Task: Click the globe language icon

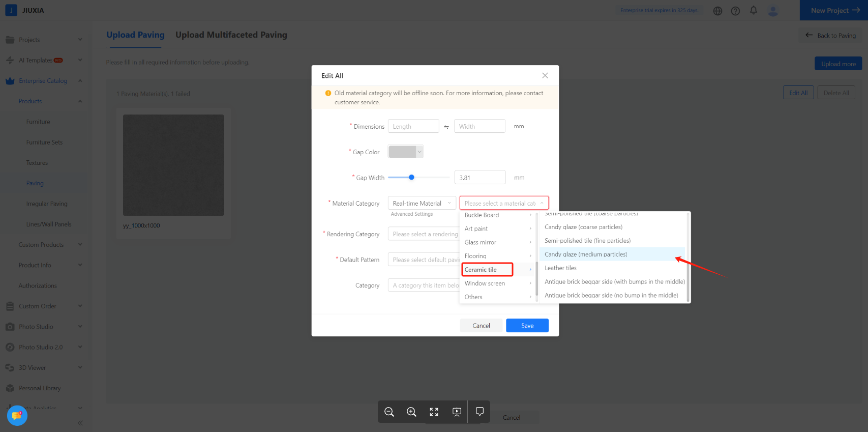Action: click(x=717, y=11)
